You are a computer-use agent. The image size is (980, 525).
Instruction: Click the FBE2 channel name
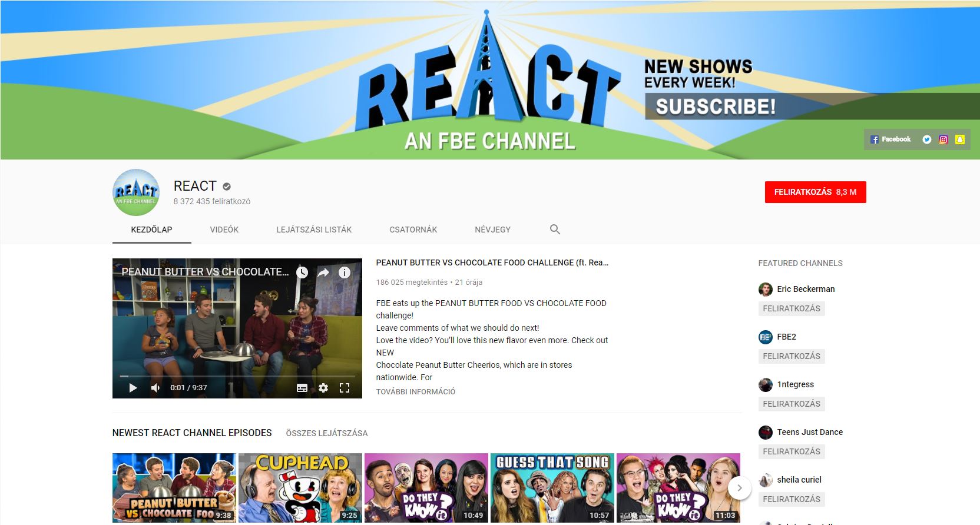787,337
